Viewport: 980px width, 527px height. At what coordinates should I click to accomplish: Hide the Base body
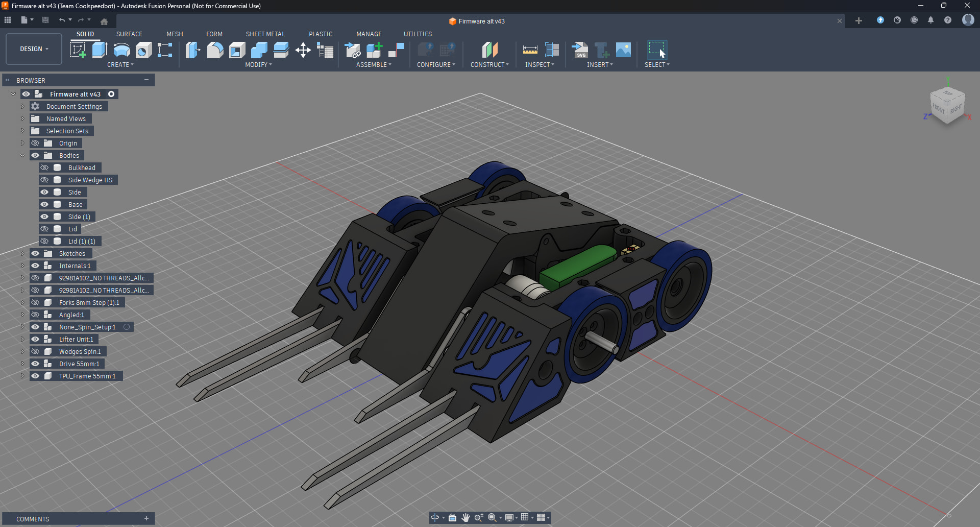point(44,204)
